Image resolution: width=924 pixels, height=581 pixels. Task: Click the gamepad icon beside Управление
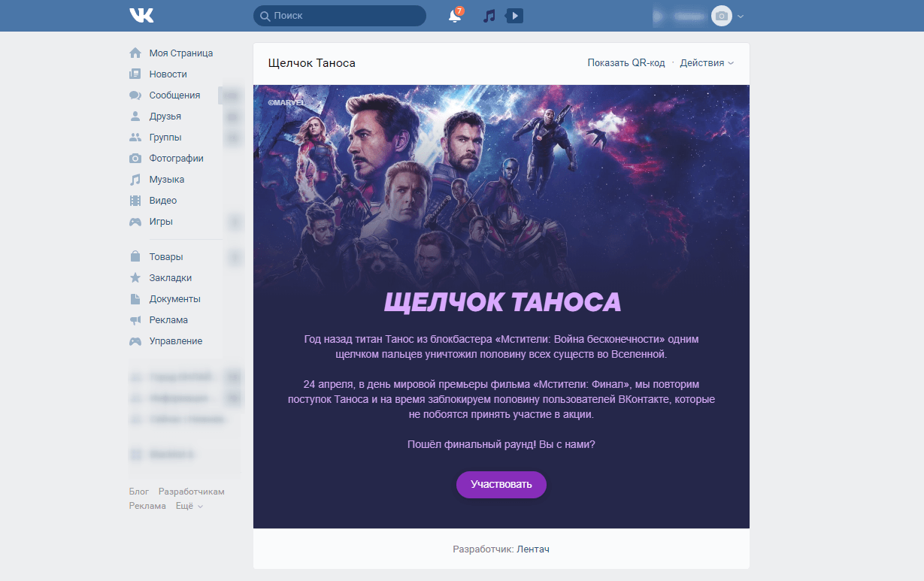pos(135,341)
